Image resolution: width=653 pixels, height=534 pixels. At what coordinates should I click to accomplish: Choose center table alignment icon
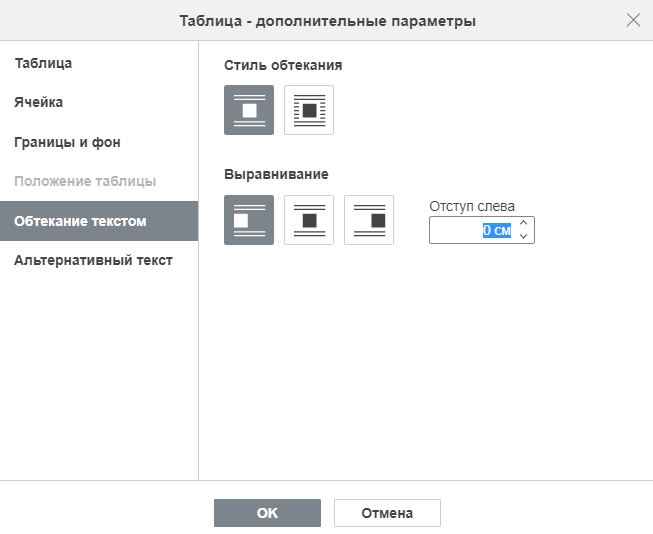[309, 220]
